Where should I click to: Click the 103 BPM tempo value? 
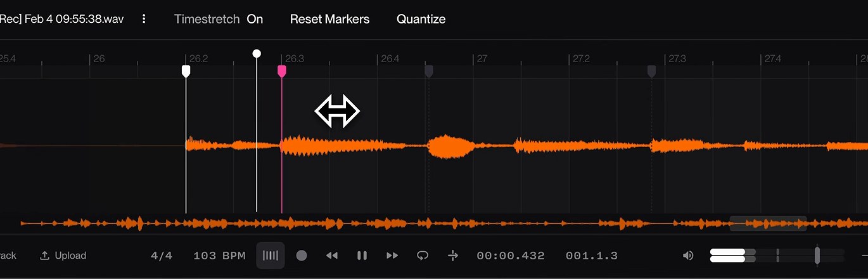219,256
